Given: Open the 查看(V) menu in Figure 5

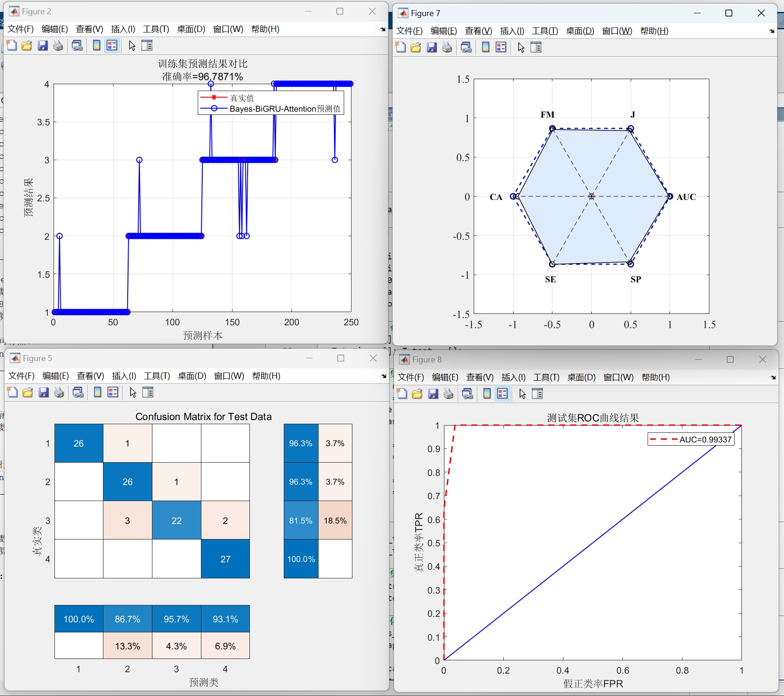Looking at the screenshot, I should pos(90,376).
